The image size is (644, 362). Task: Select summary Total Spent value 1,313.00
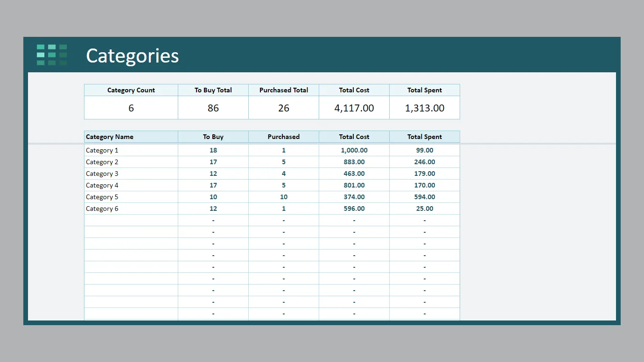click(425, 108)
